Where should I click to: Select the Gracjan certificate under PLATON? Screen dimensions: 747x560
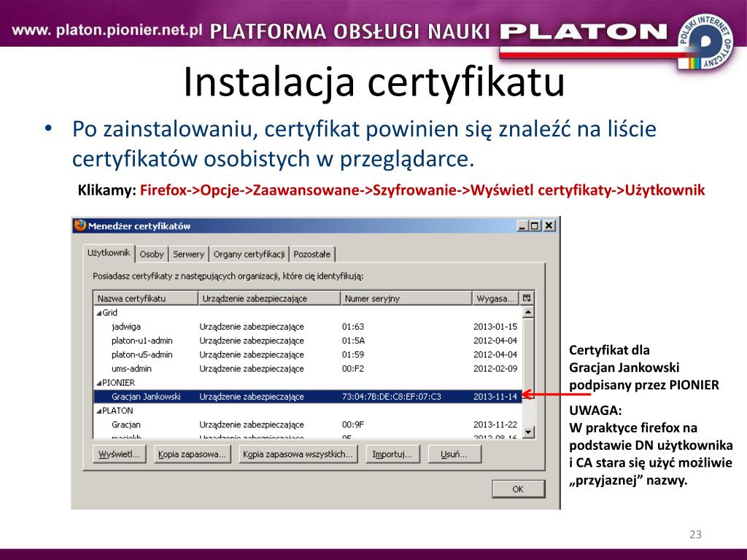pyautogui.click(x=308, y=425)
